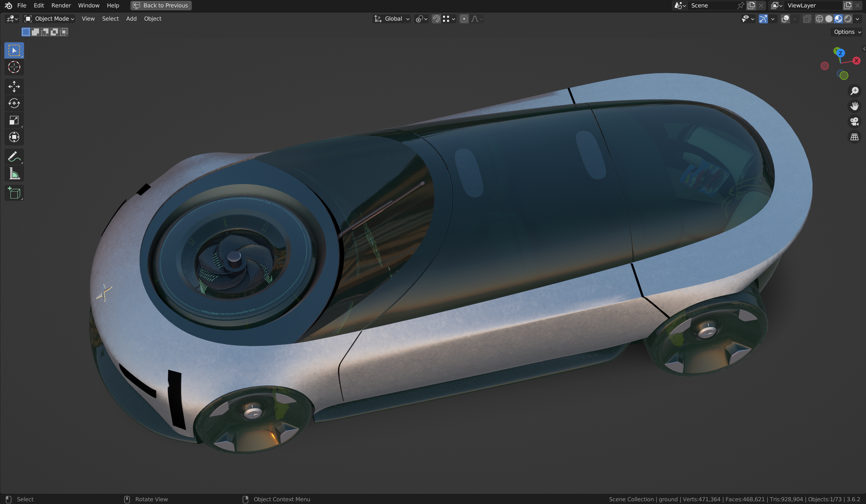Enable proportional editing
866x504 pixels.
464,19
